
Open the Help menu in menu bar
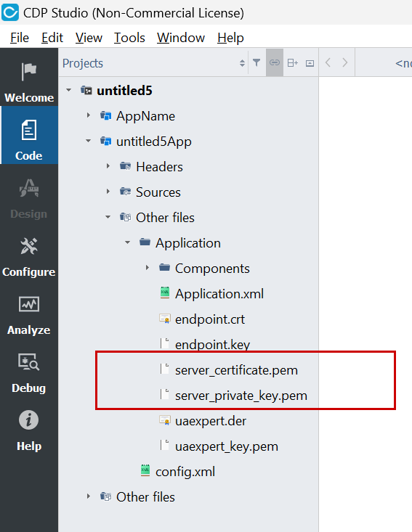pos(230,37)
